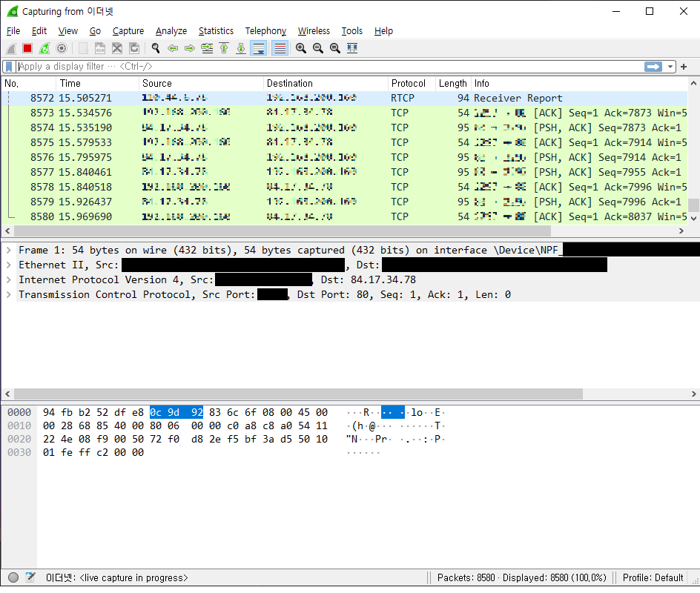Click packet list vertical scrollbar thumb
700x593 pixels.
click(693, 205)
